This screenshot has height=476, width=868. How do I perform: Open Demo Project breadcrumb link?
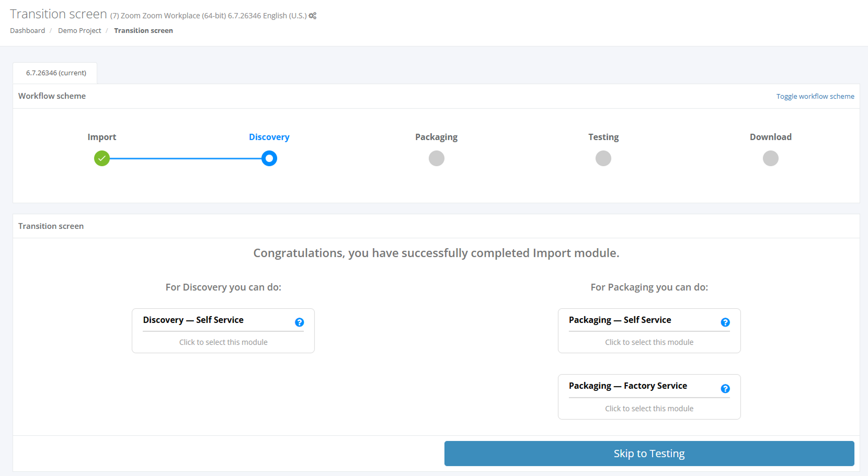pos(79,30)
